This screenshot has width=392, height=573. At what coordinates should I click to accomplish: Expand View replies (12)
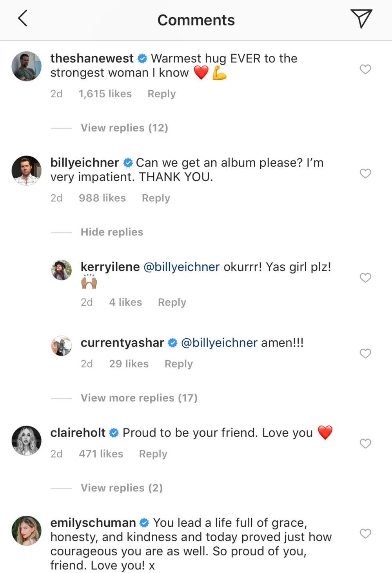point(124,128)
